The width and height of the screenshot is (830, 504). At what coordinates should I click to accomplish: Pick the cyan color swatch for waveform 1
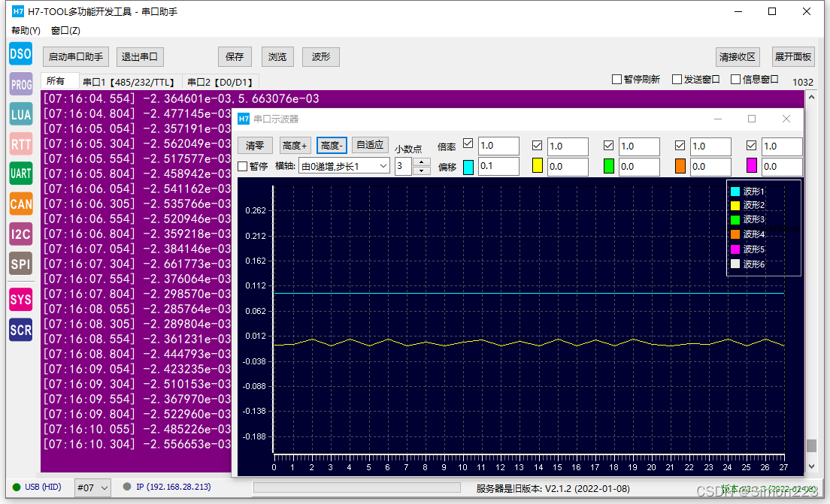(x=468, y=167)
